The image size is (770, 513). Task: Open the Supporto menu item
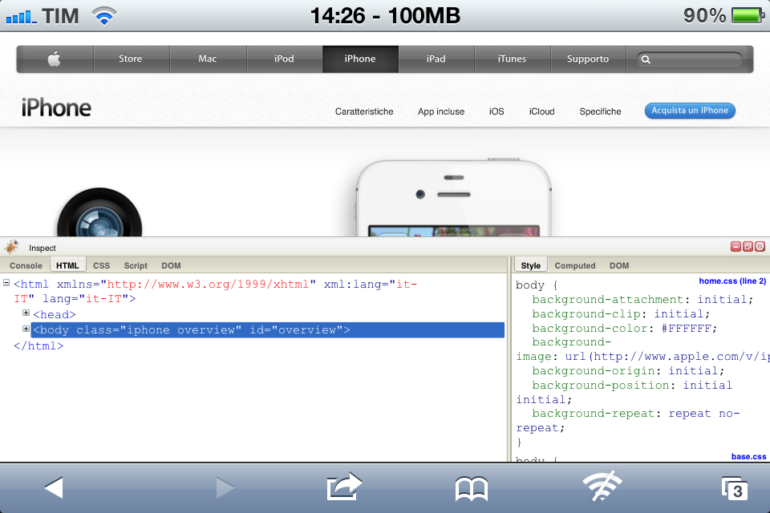(588, 59)
